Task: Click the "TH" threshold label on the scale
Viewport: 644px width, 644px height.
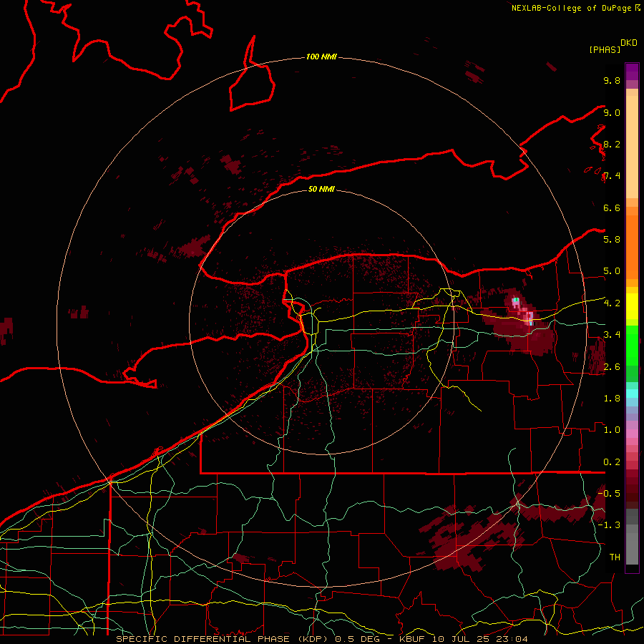Action: [x=615, y=557]
